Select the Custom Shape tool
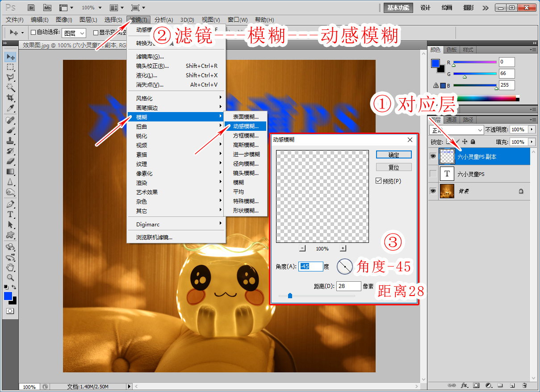Image resolution: width=540 pixels, height=392 pixels. point(10,235)
